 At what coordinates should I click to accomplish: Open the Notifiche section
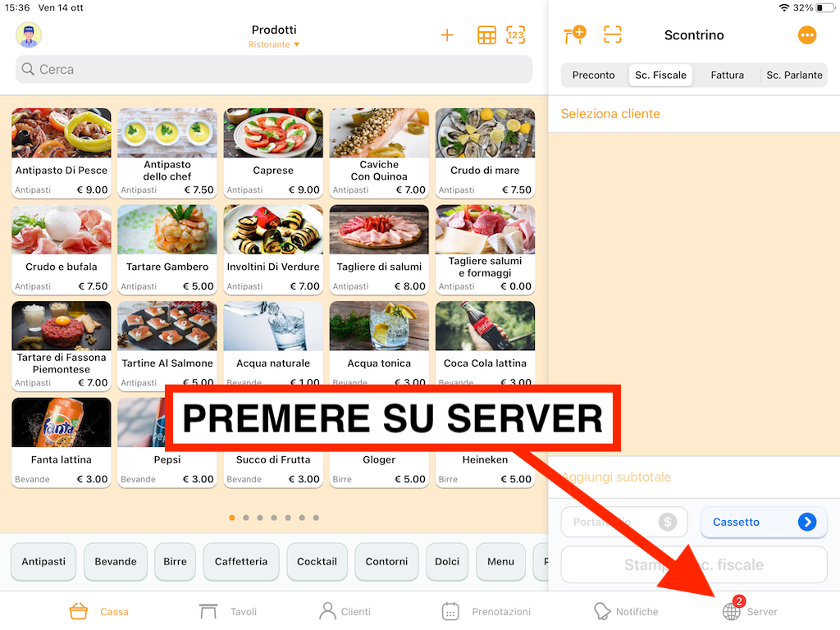pyautogui.click(x=626, y=611)
